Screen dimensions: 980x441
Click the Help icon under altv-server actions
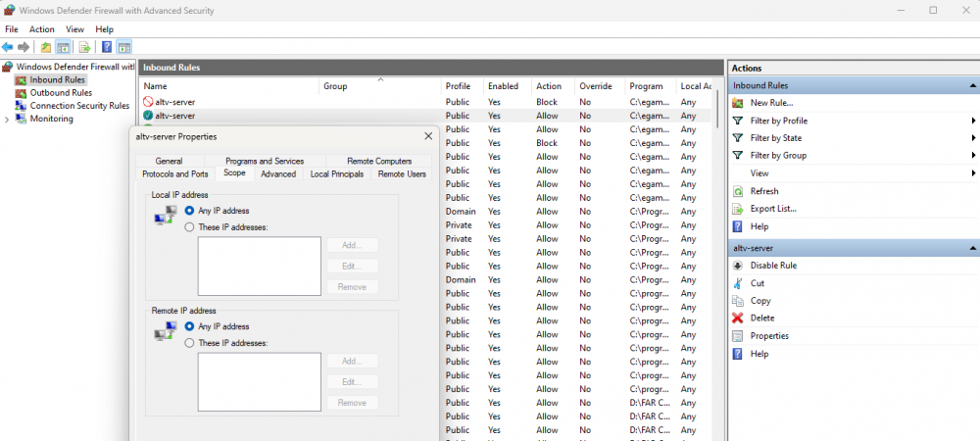pos(738,354)
